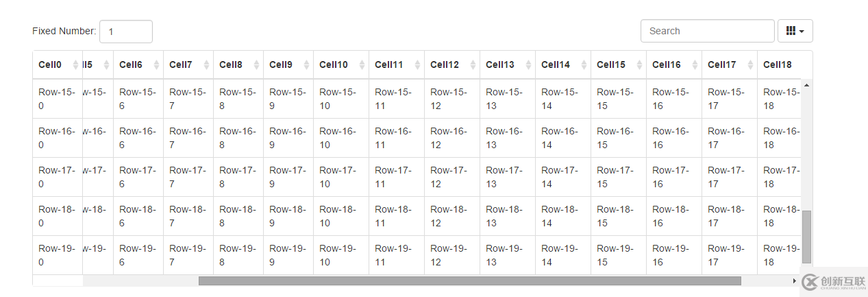868x297 pixels.
Task: Click sort arrows on Cell15 header
Action: (639, 64)
